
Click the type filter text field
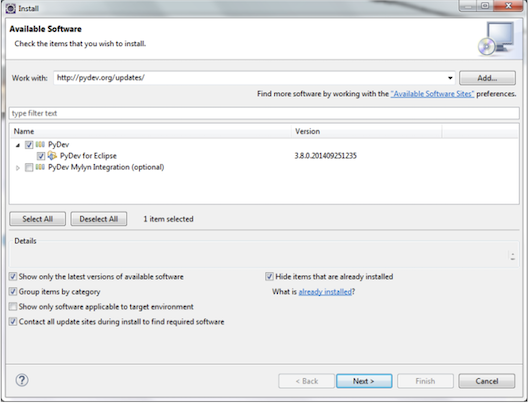pyautogui.click(x=264, y=113)
